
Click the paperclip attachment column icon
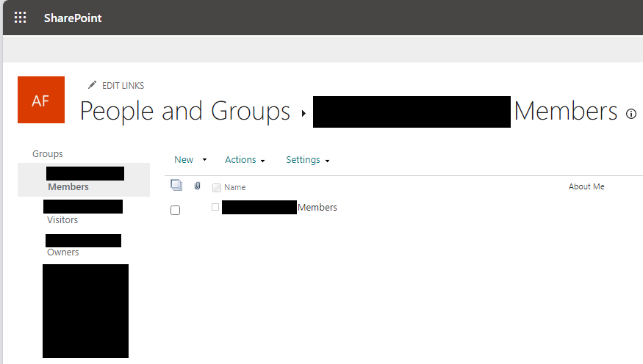[x=197, y=186]
